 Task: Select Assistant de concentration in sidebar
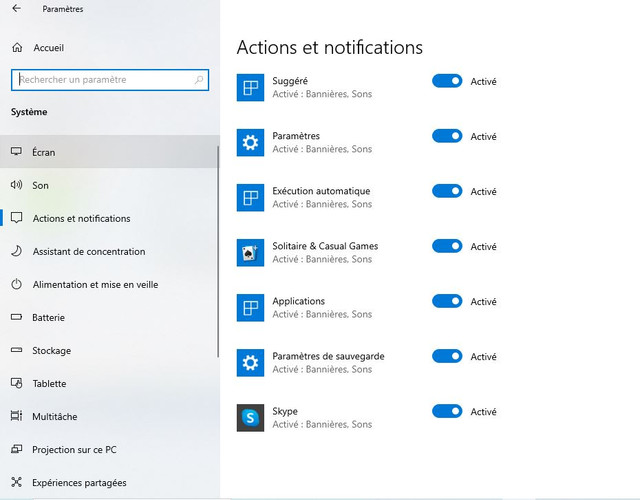109,251
